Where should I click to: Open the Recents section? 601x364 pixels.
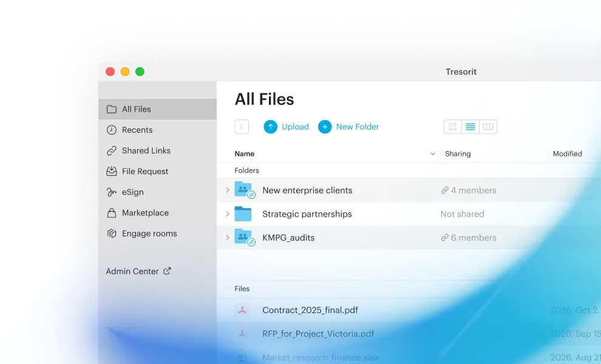tap(157, 130)
